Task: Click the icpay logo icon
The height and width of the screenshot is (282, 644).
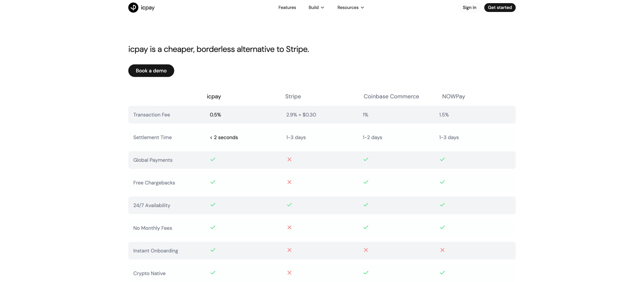Action: click(133, 8)
